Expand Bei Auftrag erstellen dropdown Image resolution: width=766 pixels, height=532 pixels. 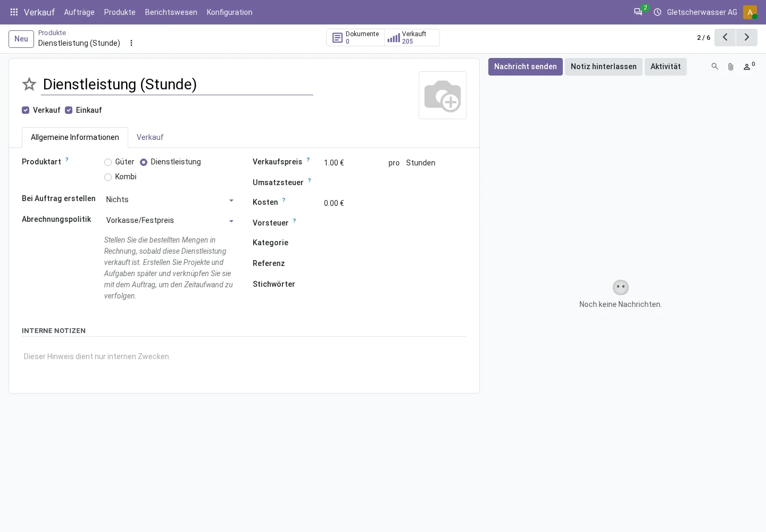point(170,199)
